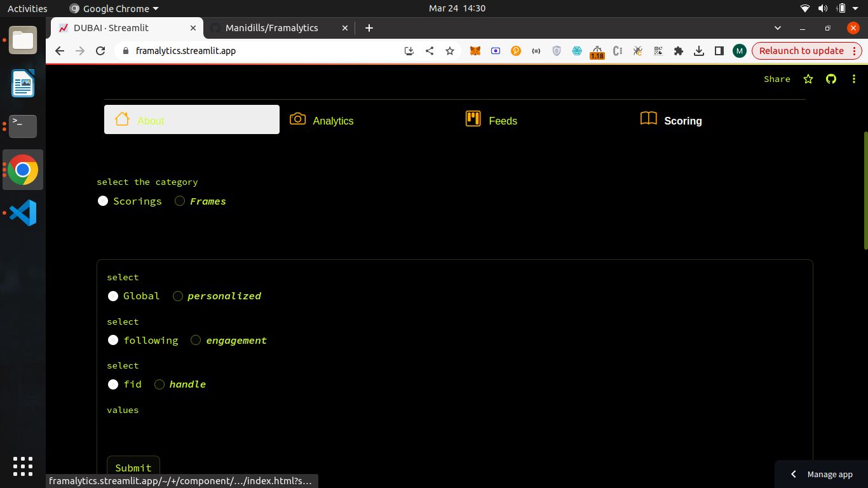The width and height of the screenshot is (868, 488).
Task: Select the engagement radio option
Action: (229, 340)
